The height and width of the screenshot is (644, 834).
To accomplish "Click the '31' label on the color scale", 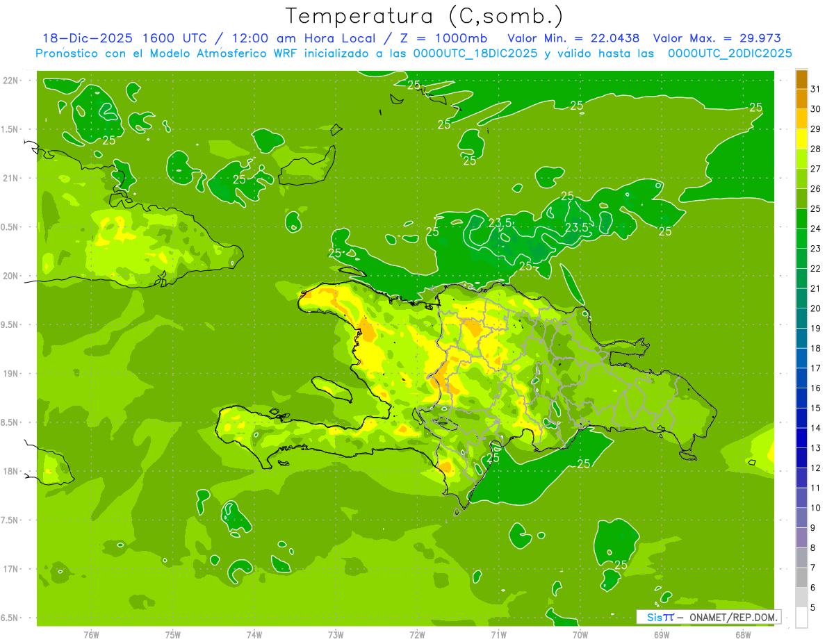I will [816, 89].
